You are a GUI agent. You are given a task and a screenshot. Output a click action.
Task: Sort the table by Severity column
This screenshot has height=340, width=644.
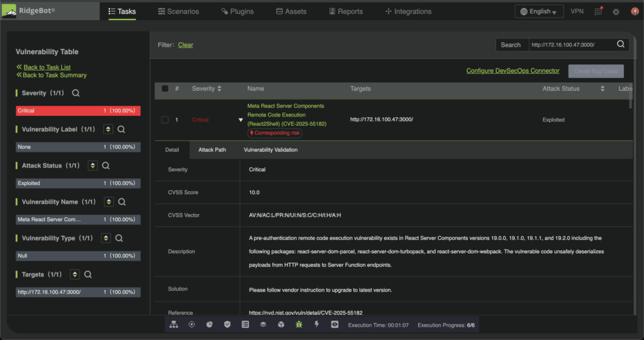point(219,89)
